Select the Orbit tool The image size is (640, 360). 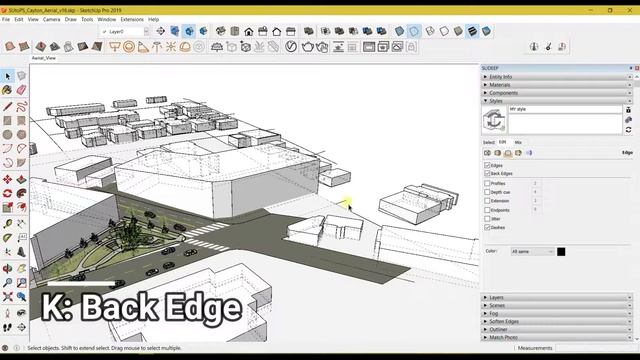(x=8, y=269)
